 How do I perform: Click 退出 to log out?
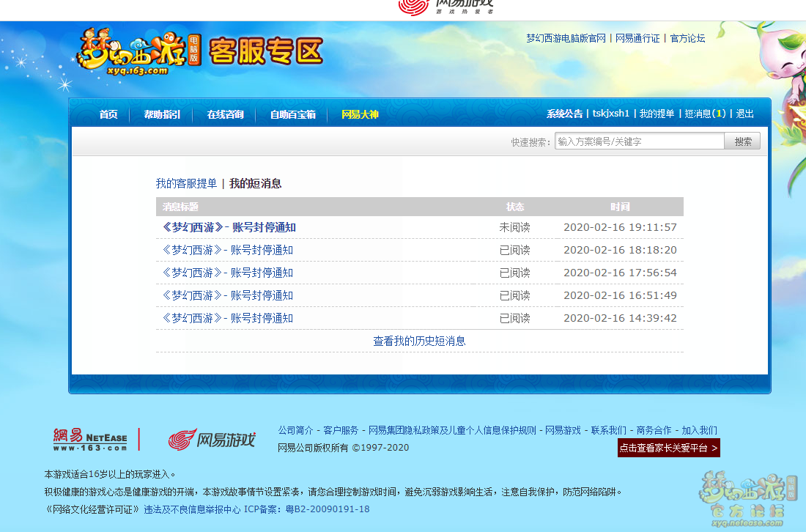745,114
